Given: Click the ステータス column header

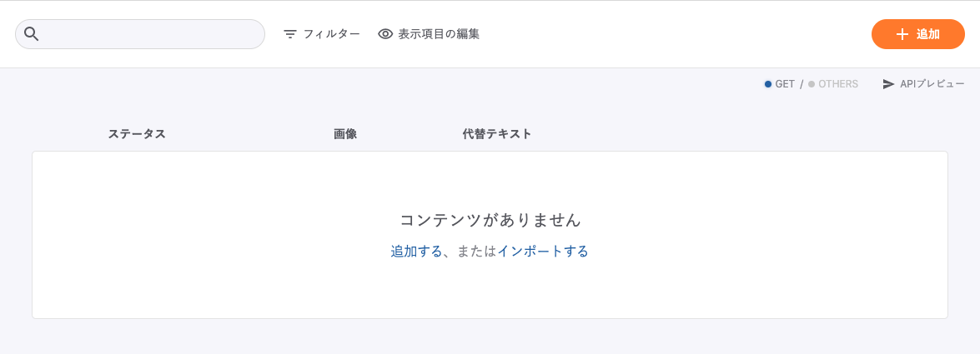Looking at the screenshot, I should 137,134.
